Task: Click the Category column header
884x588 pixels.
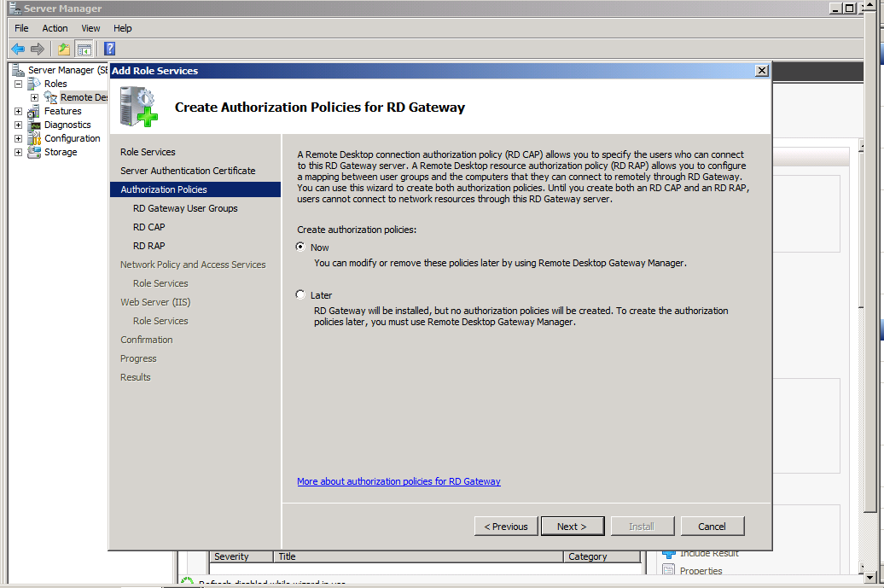Action: coord(602,556)
